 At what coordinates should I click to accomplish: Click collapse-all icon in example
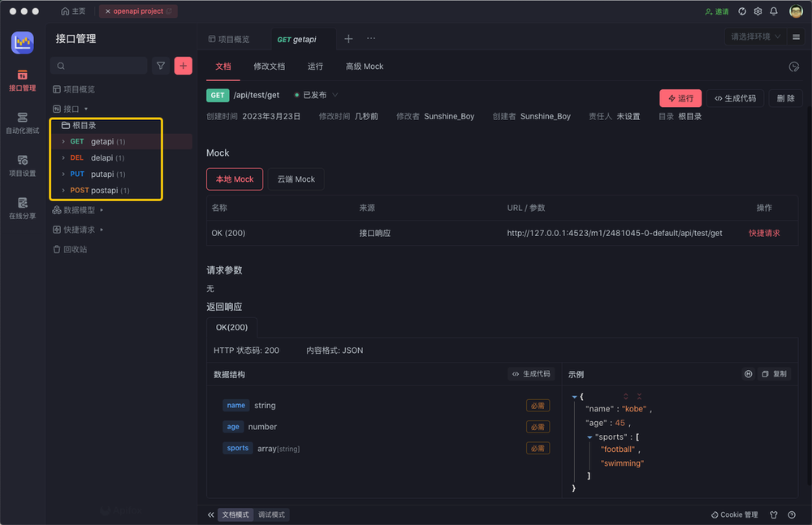640,396
